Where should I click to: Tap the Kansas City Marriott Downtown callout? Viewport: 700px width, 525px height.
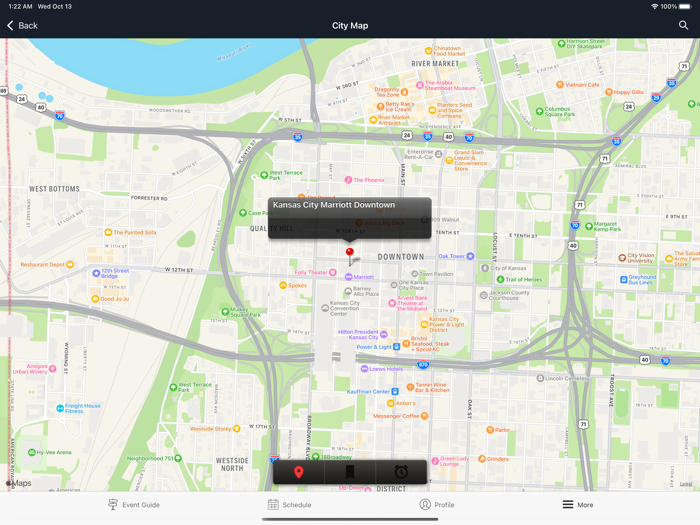coord(350,218)
